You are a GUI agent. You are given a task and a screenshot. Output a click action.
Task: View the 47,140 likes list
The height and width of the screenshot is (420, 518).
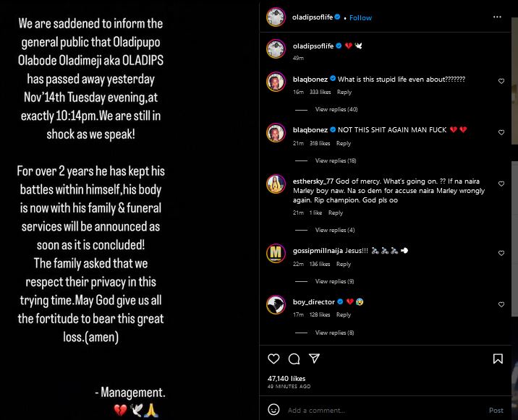[286, 378]
